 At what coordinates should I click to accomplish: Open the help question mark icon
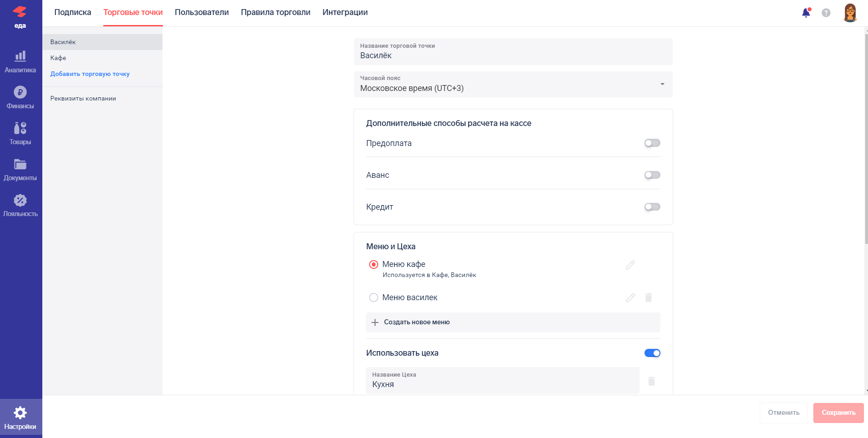pos(826,13)
